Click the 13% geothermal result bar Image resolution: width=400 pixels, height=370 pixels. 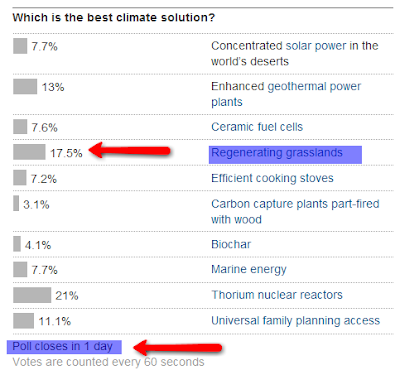click(25, 86)
